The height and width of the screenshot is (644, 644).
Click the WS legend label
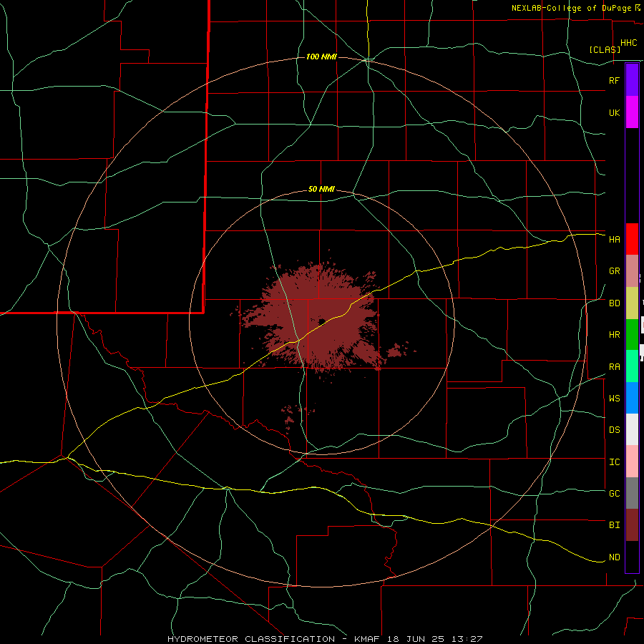click(614, 399)
